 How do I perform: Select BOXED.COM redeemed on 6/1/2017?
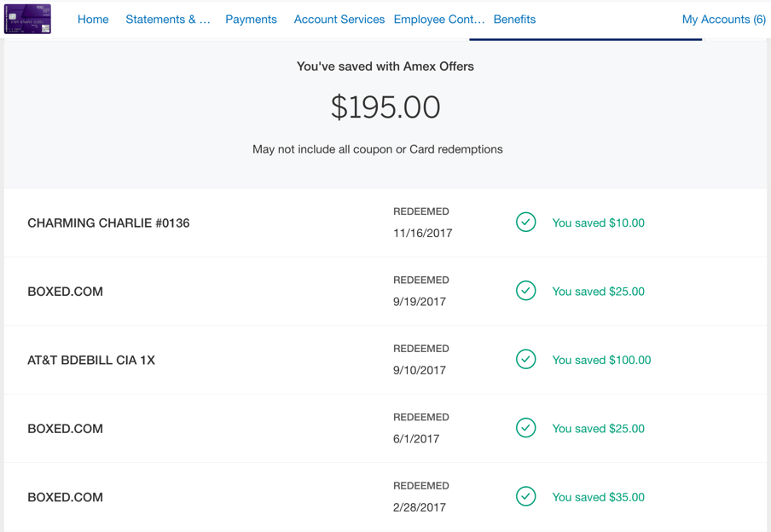click(66, 428)
